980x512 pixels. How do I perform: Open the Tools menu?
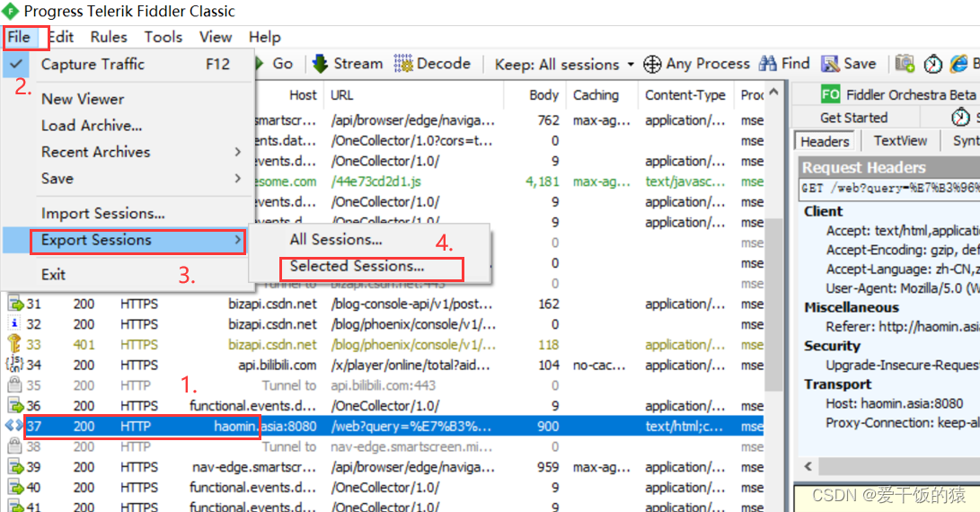[163, 38]
